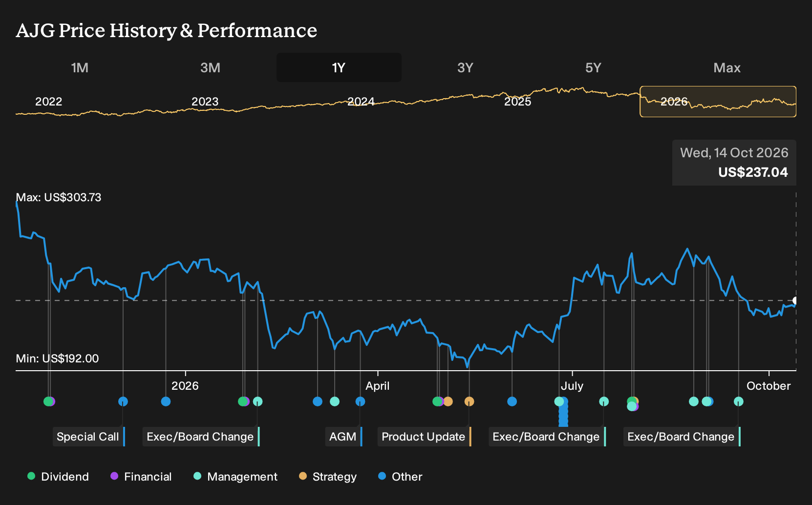Select the 1M time range tab
Viewport: 812px width, 505px height.
pos(80,67)
